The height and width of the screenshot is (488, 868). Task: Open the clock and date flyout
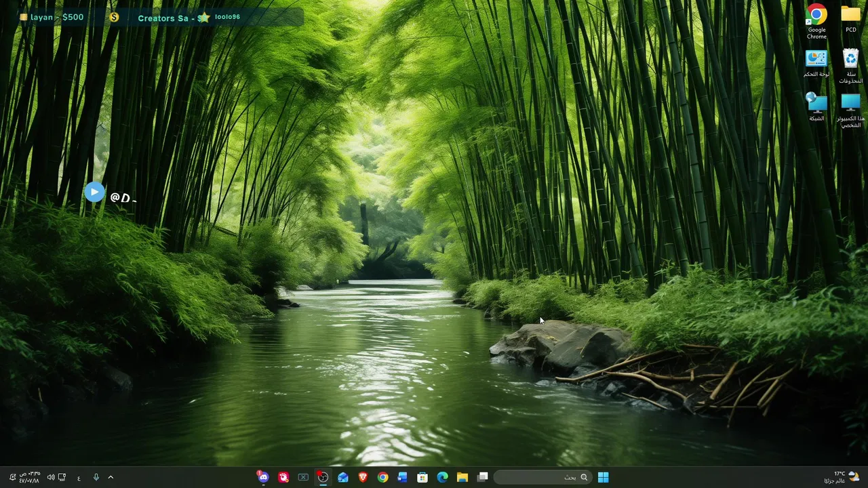point(29,477)
